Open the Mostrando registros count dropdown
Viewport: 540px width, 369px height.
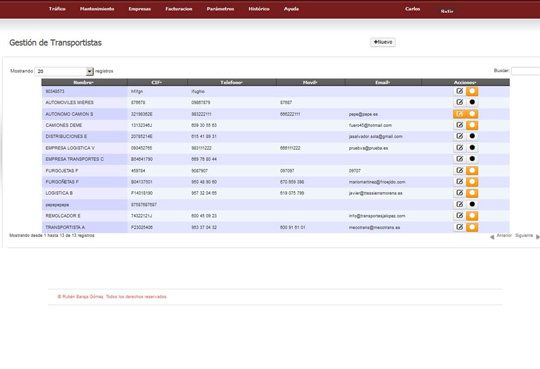(64, 71)
